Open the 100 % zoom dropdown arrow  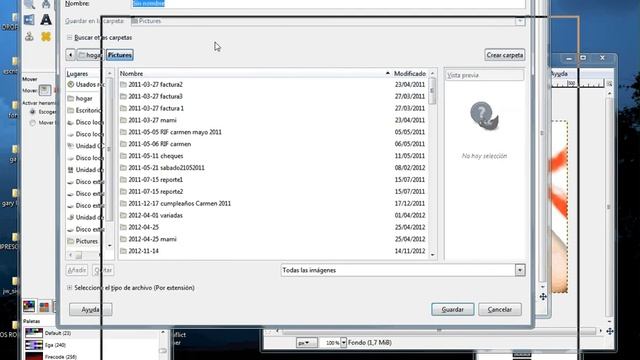(343, 343)
